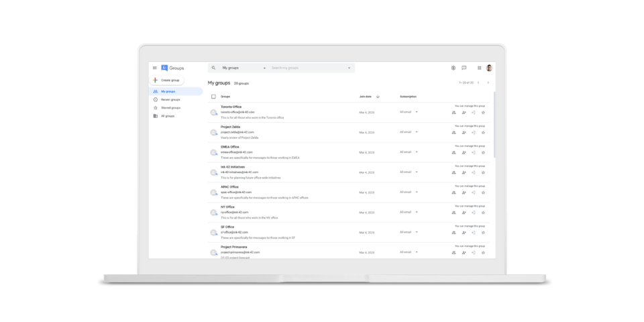
Task: Tick the select all groups checkbox
Action: tap(213, 97)
